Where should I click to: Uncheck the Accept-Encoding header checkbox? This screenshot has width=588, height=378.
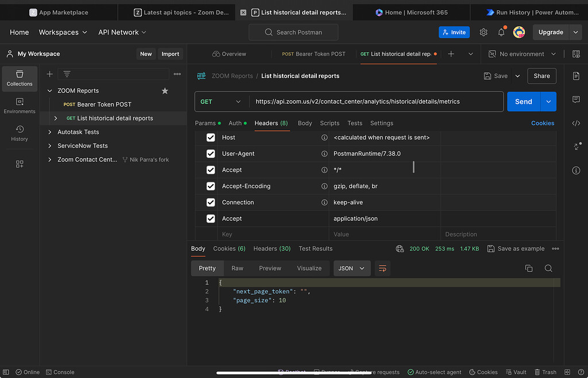[x=211, y=186]
